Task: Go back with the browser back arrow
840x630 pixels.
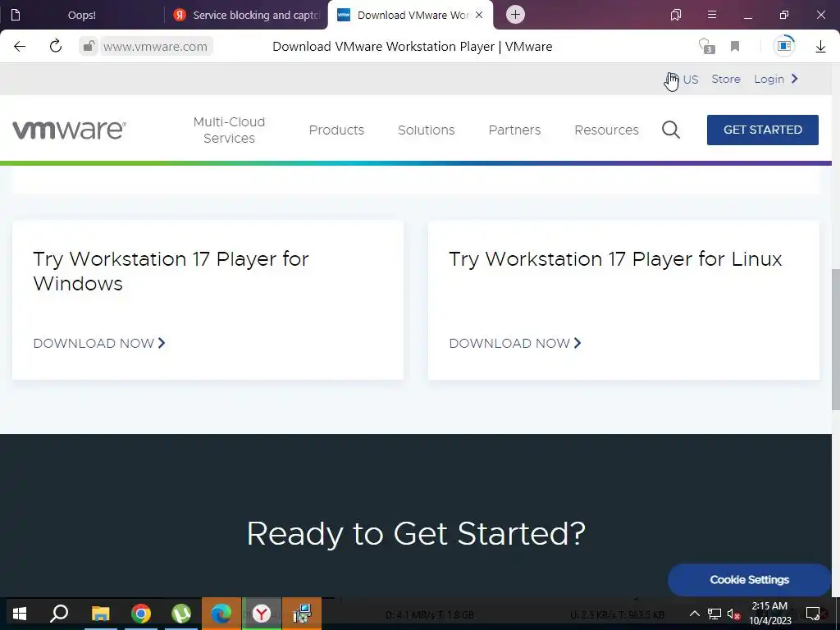Action: click(x=20, y=47)
